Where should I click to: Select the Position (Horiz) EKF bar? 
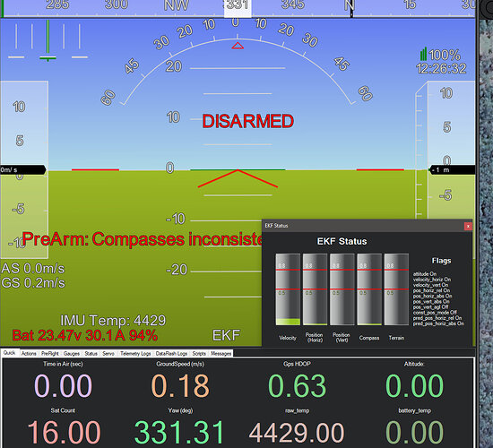pyautogui.click(x=315, y=289)
